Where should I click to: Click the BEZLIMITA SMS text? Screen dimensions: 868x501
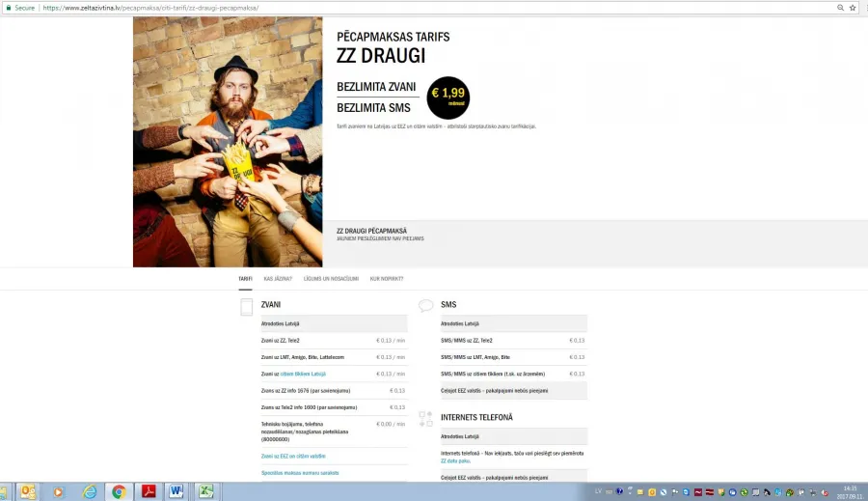pyautogui.click(x=373, y=108)
